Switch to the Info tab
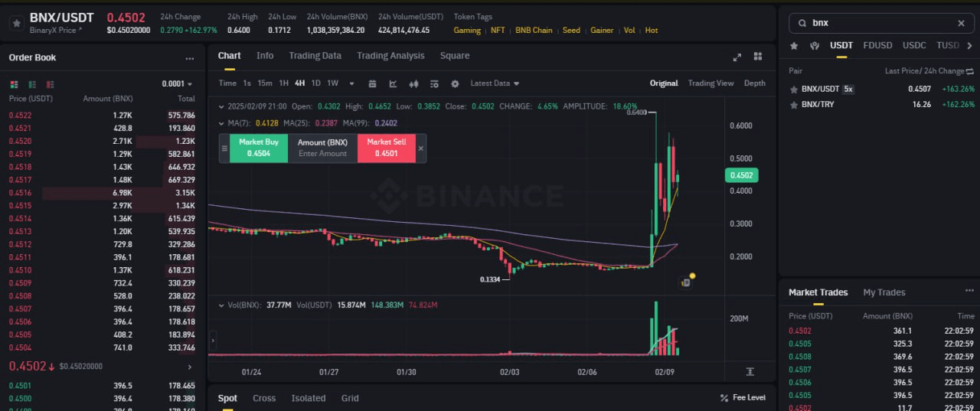 point(265,56)
